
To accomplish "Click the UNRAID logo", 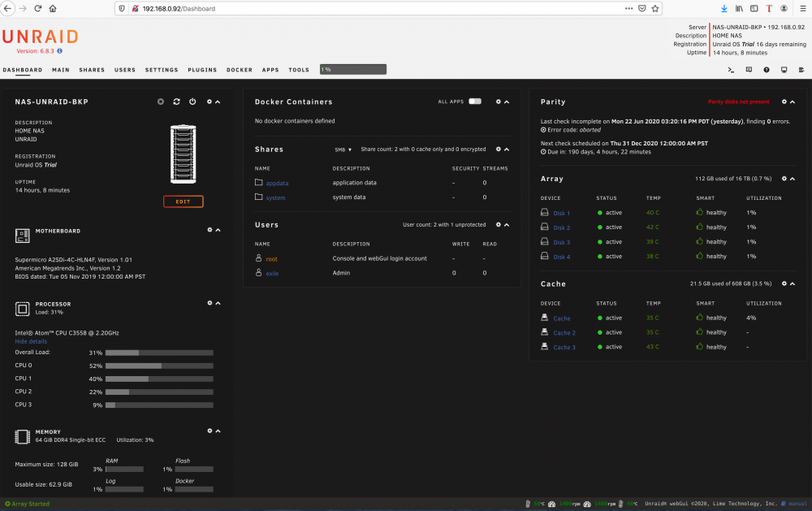I will pyautogui.click(x=40, y=37).
